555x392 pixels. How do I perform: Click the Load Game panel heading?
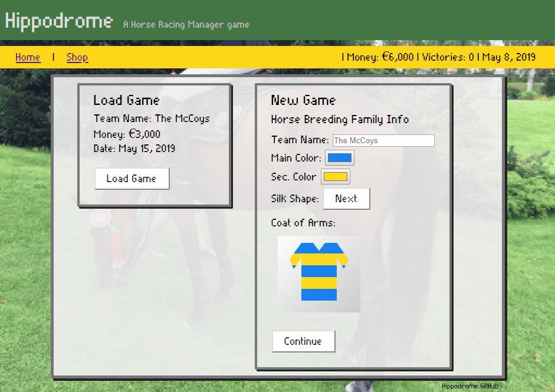(126, 100)
